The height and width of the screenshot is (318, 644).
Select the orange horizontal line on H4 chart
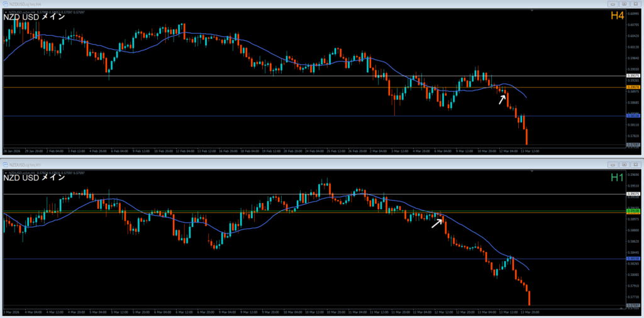(x=252, y=87)
